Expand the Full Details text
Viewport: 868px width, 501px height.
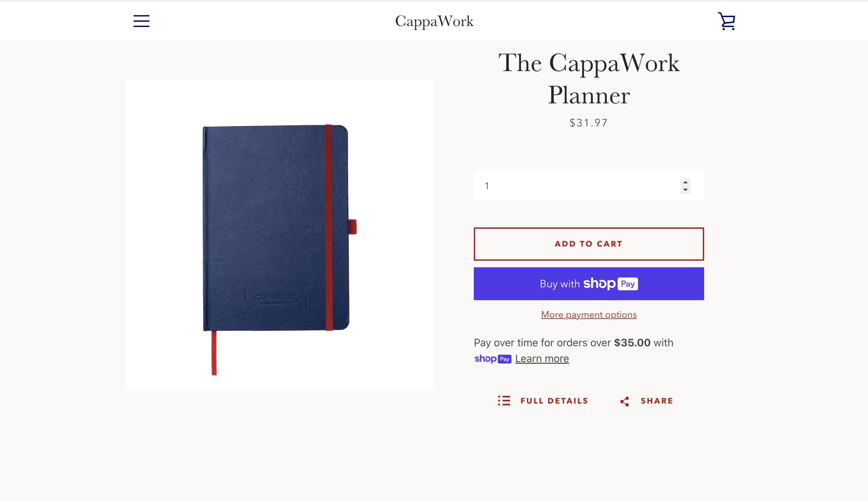(x=554, y=401)
